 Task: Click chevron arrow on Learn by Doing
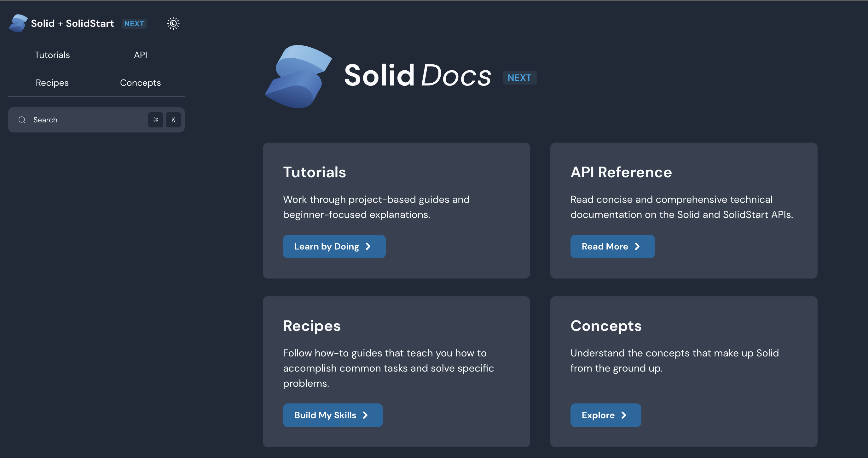click(368, 247)
